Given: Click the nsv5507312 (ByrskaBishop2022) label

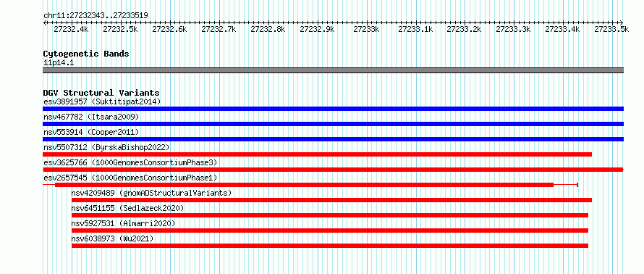Looking at the screenshot, I should pyautogui.click(x=106, y=147).
